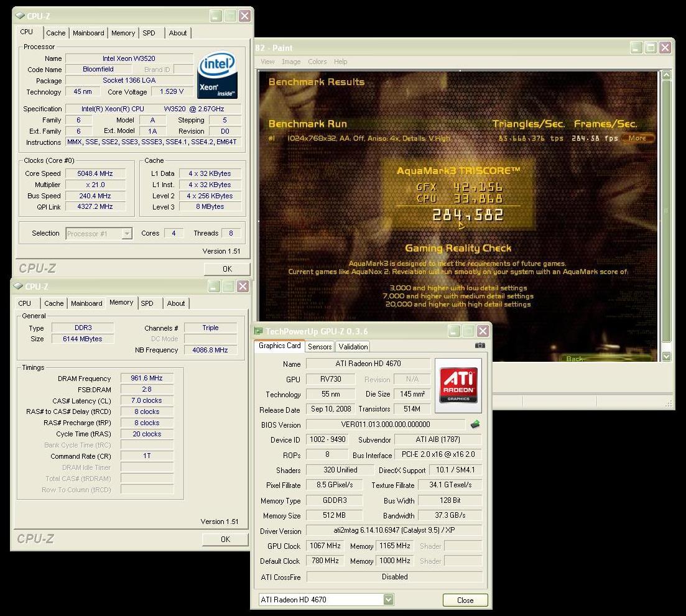Click OK in the top CPU-Z window

[227, 269]
